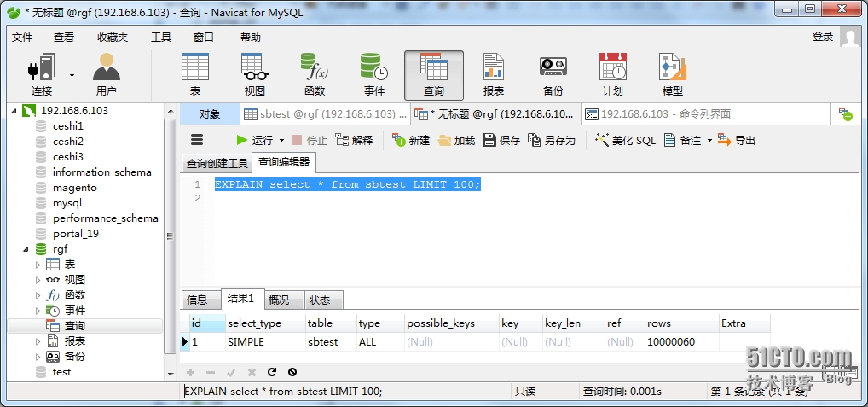Click the apply changes check icon below grid
Screen dimensions: 868x407
231,373
